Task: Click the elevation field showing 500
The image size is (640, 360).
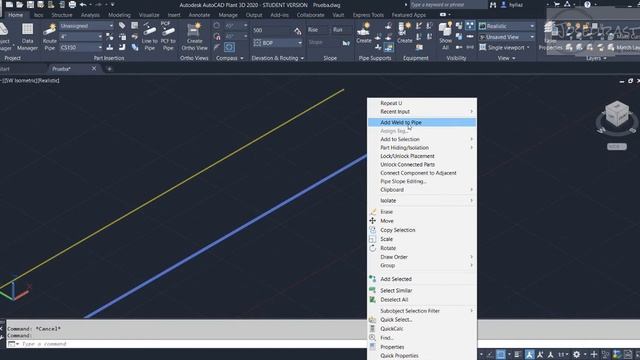Action: click(x=272, y=31)
